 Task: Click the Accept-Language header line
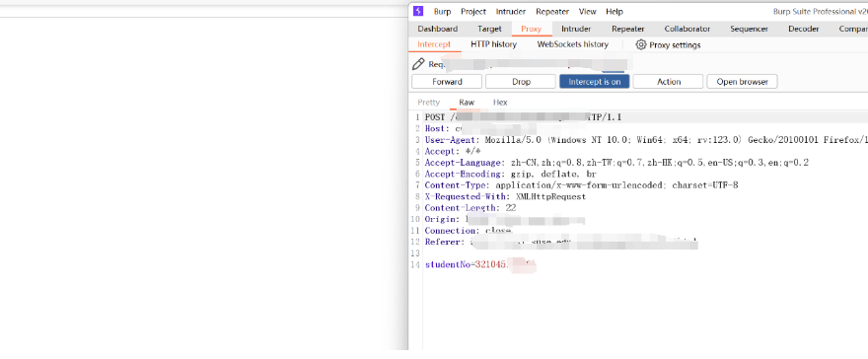tap(616, 163)
